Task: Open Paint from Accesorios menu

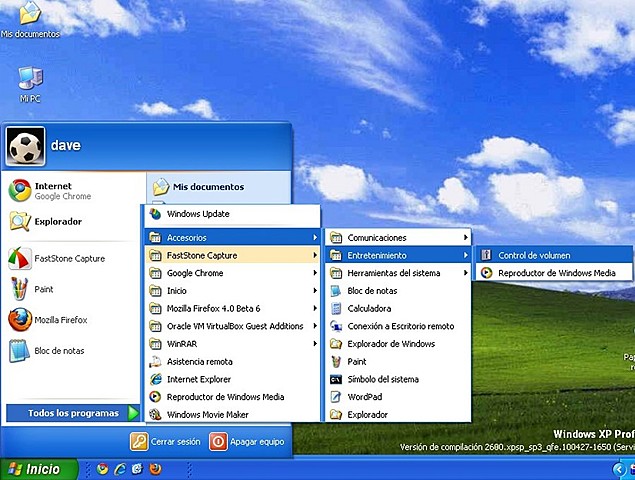Action: pos(398,362)
